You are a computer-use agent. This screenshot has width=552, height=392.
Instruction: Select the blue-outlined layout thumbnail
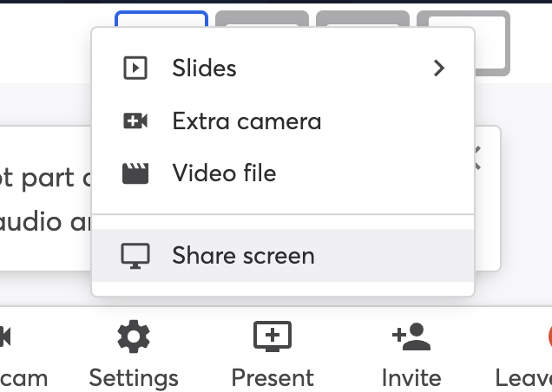point(161,19)
